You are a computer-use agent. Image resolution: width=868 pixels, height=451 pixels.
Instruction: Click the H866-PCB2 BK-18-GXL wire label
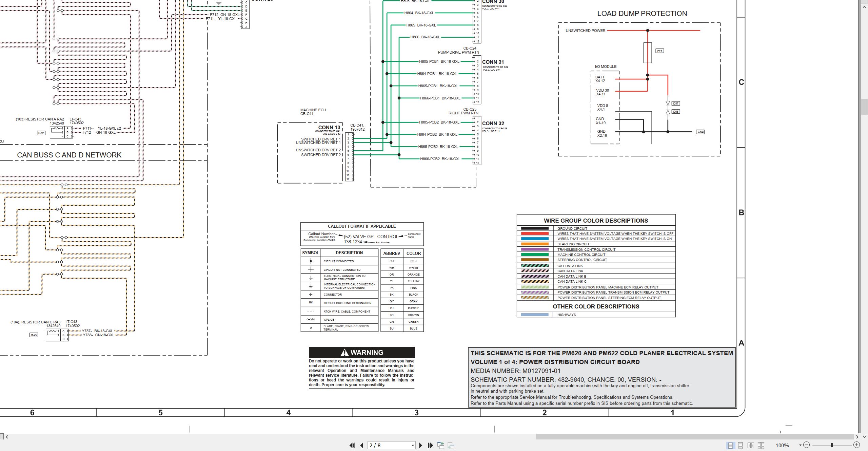click(x=440, y=159)
